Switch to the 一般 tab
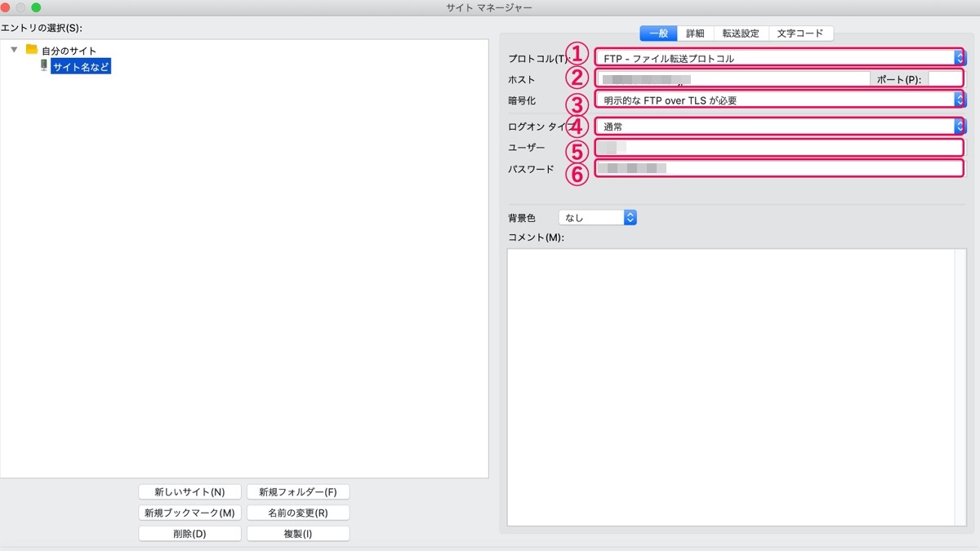Image resolution: width=980 pixels, height=551 pixels. click(x=658, y=33)
